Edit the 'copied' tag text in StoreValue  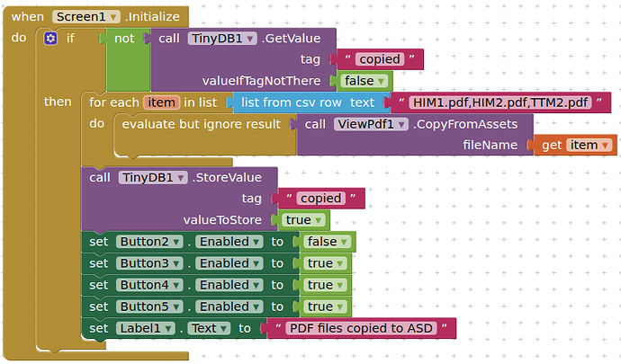(x=320, y=198)
